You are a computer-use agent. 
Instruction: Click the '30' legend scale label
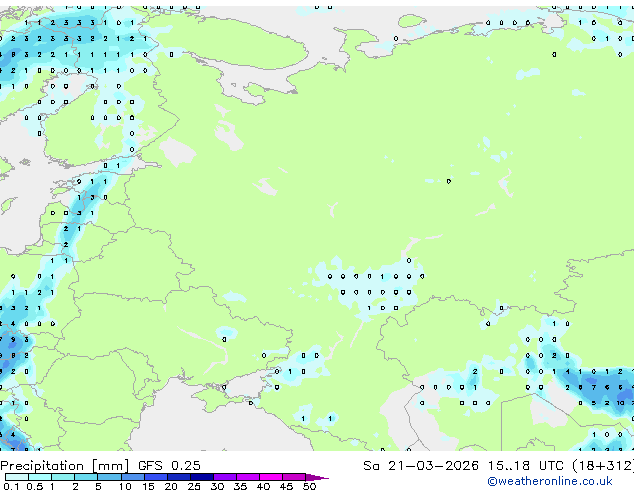coord(217,486)
